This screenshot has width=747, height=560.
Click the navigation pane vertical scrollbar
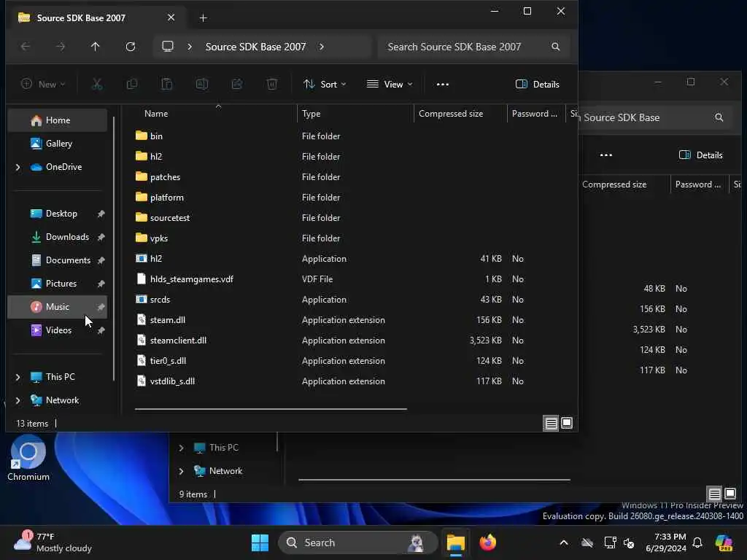pos(113,248)
